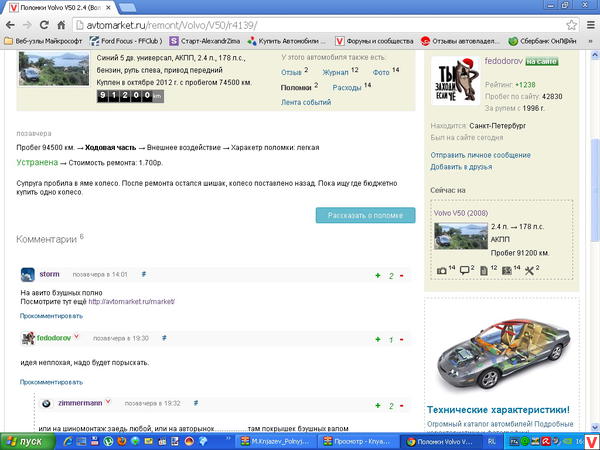Screen dimensions: 600x450
Task: Reload the page with the refresh icon
Action: pyautogui.click(x=44, y=25)
